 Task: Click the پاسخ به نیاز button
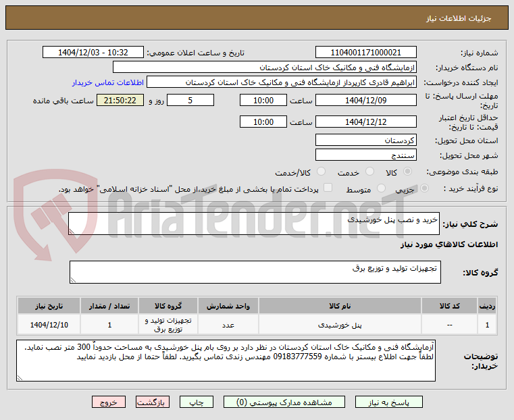(389, 402)
